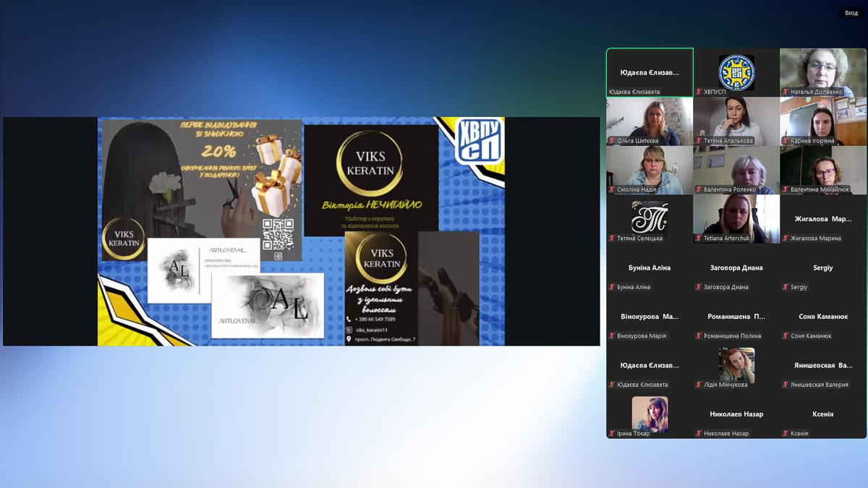This screenshot has height=488, width=868.
Task: Select Лідія Мінчукова's profile photo
Action: (736, 365)
